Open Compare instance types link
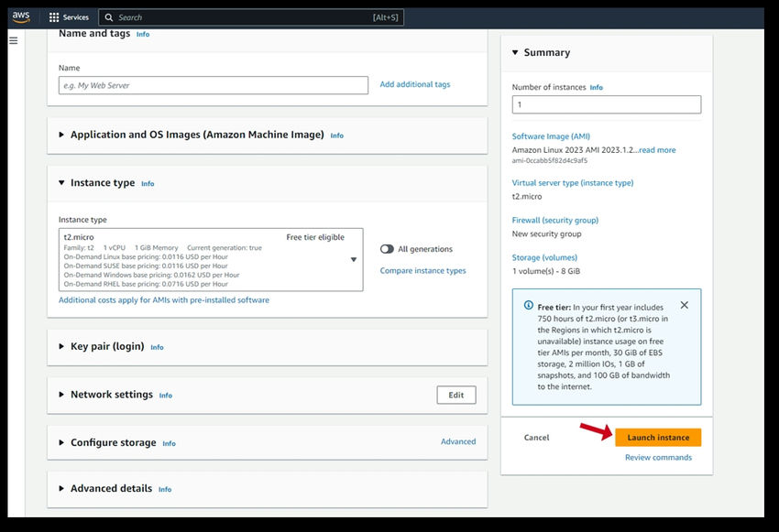This screenshot has height=532, width=779. point(422,270)
